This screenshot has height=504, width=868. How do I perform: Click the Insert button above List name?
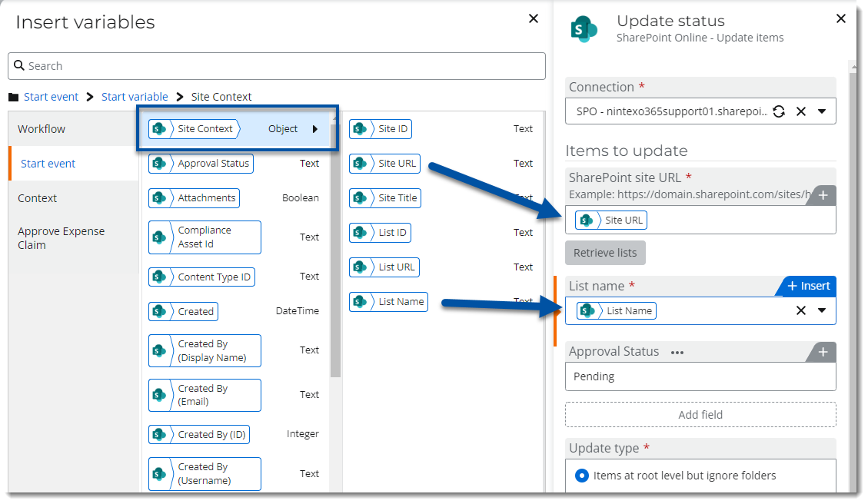coord(808,286)
